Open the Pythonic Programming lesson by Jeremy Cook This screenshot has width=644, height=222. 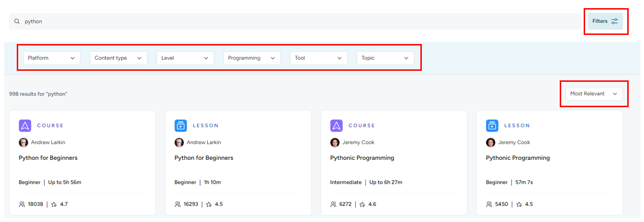518,158
